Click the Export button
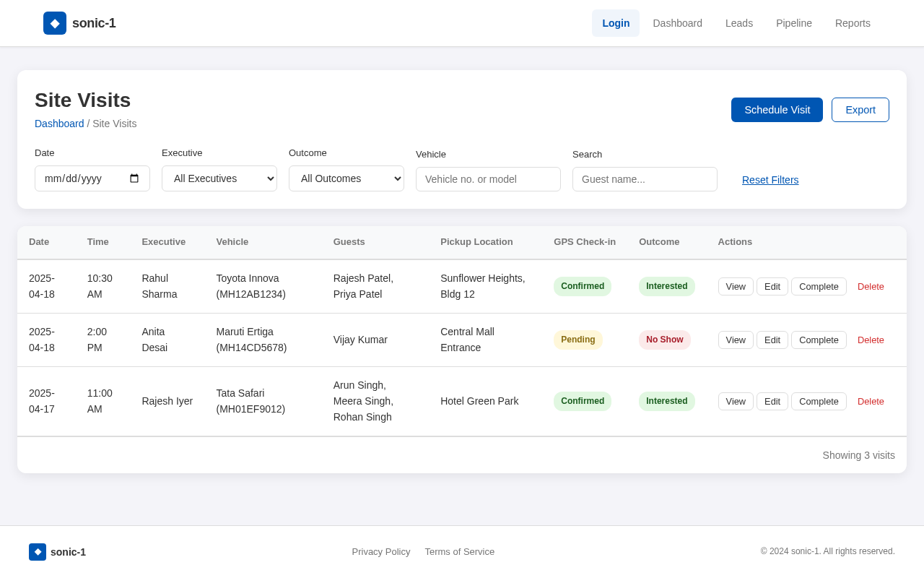924x578 pixels. [x=860, y=110]
